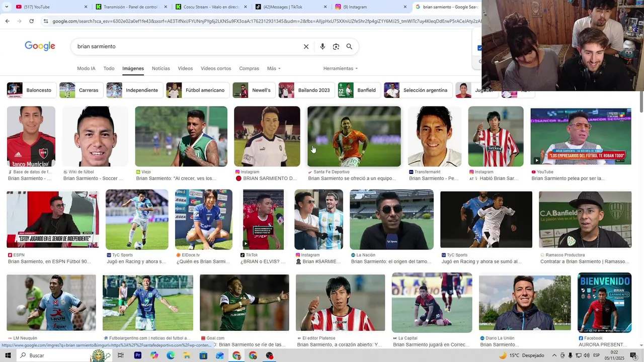Open Microsoft Edge from taskbar
Viewport: 644px width, 362px height.
[x=171, y=355]
